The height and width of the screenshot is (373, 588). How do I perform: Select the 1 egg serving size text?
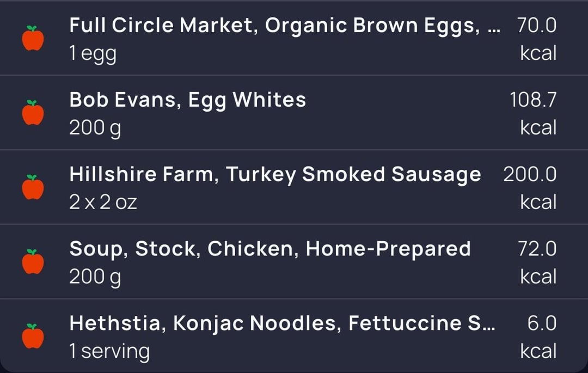click(93, 54)
